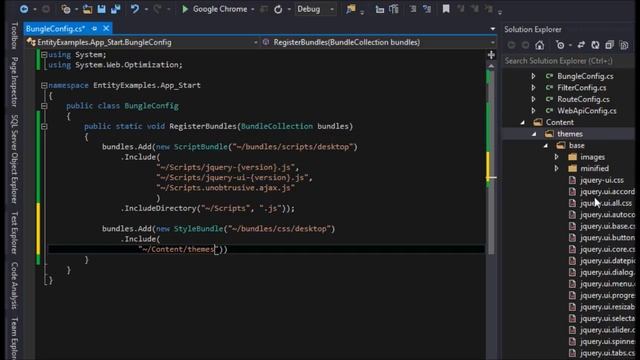The image size is (640, 360).
Task: Click the Increase Indent toolbar icon
Action: tap(394, 9)
